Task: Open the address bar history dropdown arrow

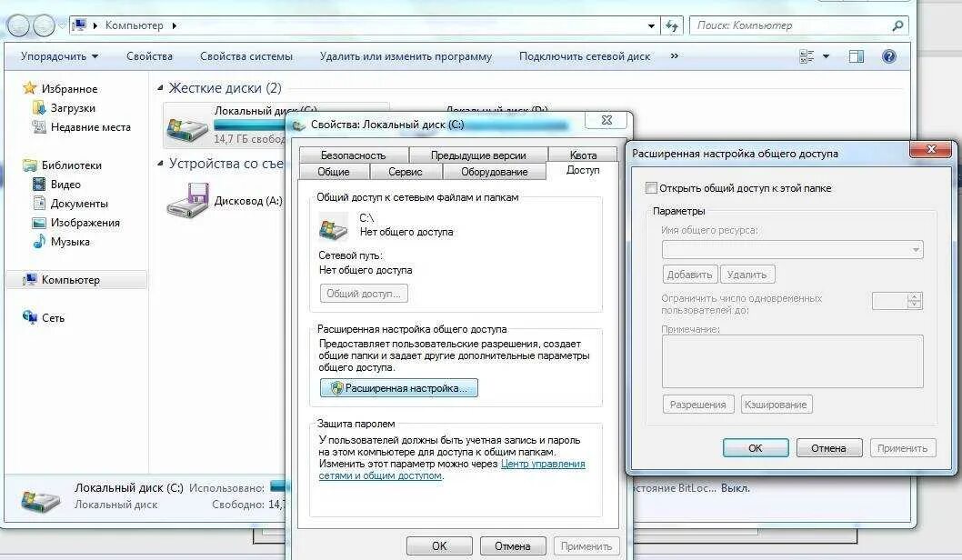Action: pos(651,25)
